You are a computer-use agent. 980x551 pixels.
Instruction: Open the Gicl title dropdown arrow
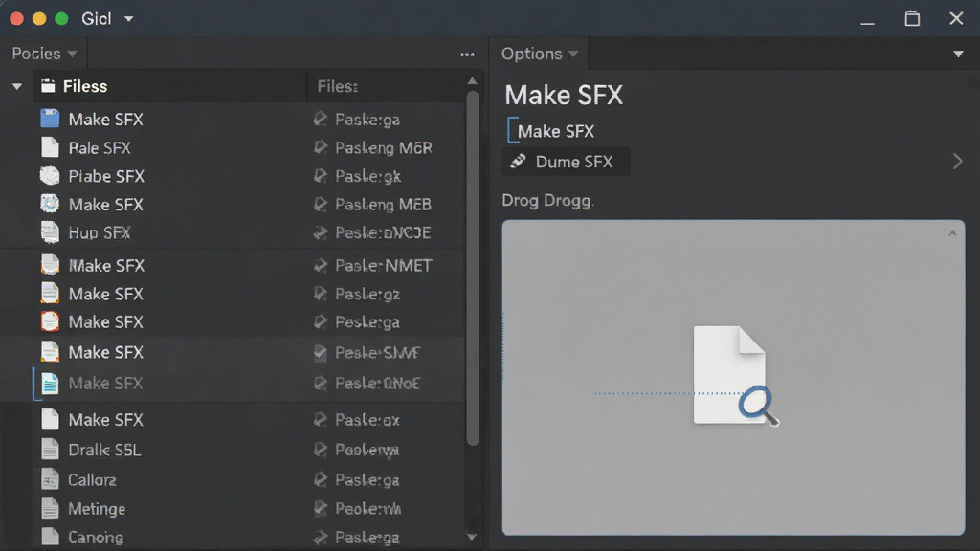tap(129, 19)
